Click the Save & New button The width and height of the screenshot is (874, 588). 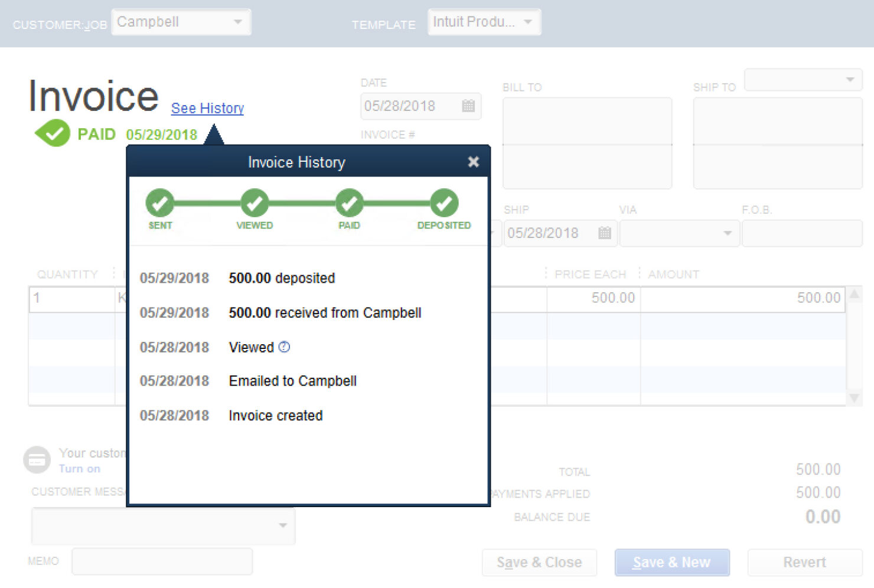671,563
